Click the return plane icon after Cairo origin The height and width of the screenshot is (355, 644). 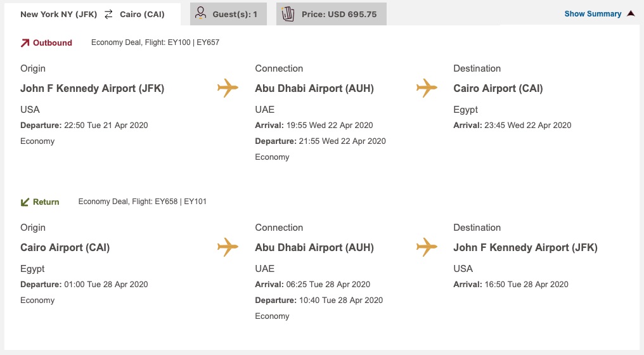[228, 247]
